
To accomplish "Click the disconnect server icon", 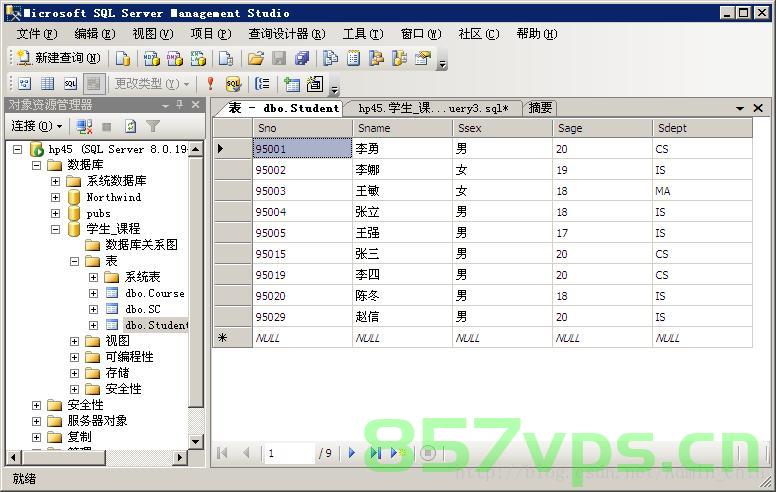I will [85, 127].
